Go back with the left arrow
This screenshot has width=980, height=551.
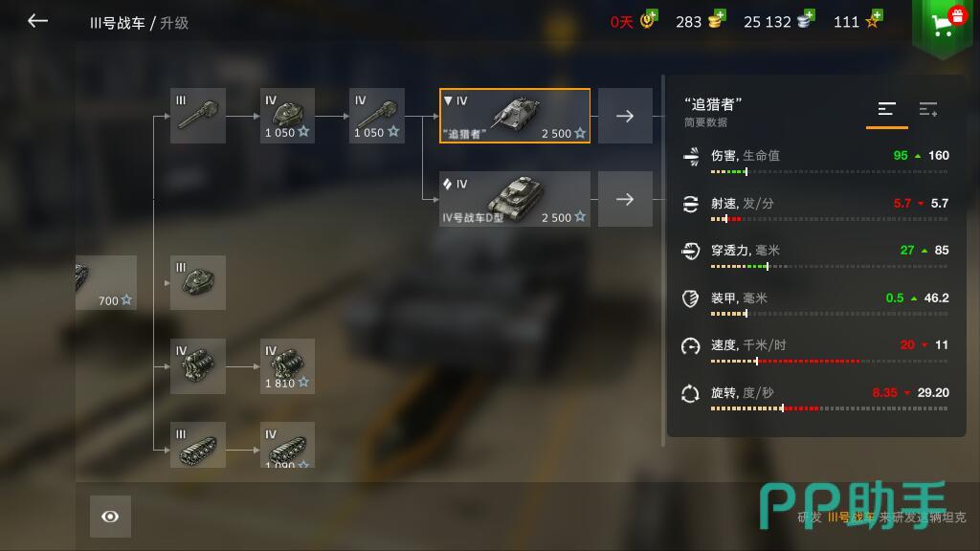click(37, 21)
